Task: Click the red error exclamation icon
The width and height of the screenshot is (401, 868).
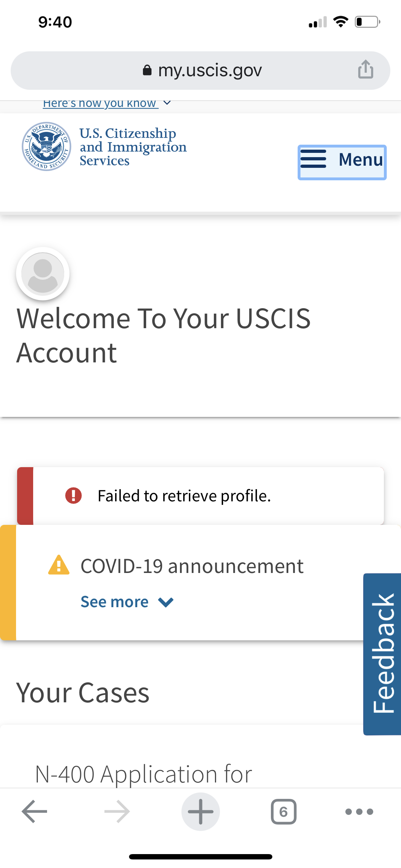Action: click(x=73, y=495)
